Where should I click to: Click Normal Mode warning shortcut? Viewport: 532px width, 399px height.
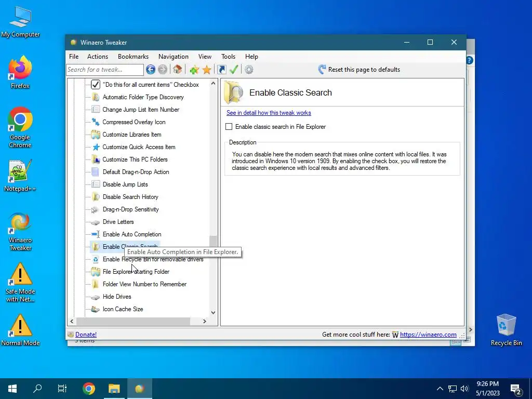click(20, 330)
